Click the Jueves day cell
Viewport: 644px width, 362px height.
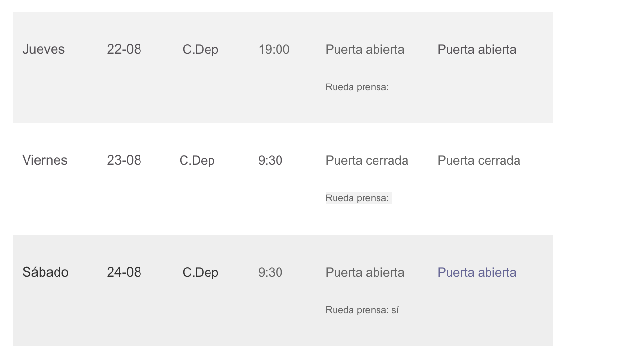pyautogui.click(x=43, y=49)
